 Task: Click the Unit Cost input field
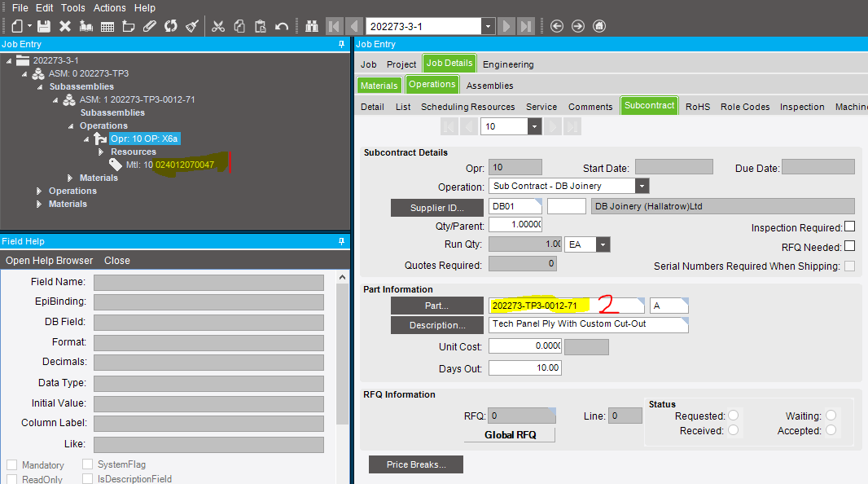pyautogui.click(x=524, y=346)
